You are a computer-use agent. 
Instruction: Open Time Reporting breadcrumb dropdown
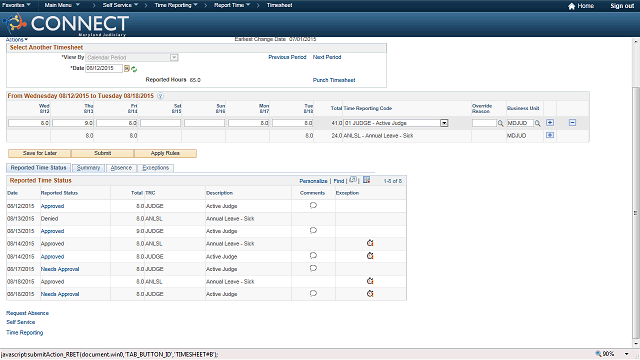[x=176, y=5]
